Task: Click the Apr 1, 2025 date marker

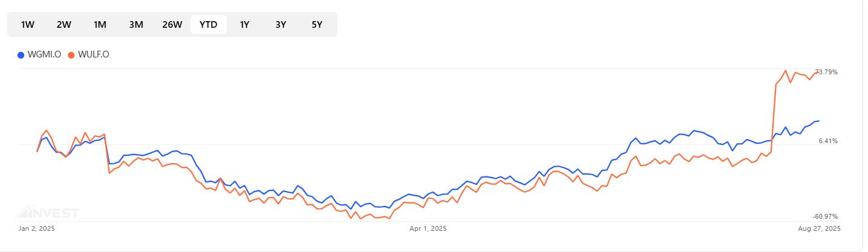Action: click(428, 228)
